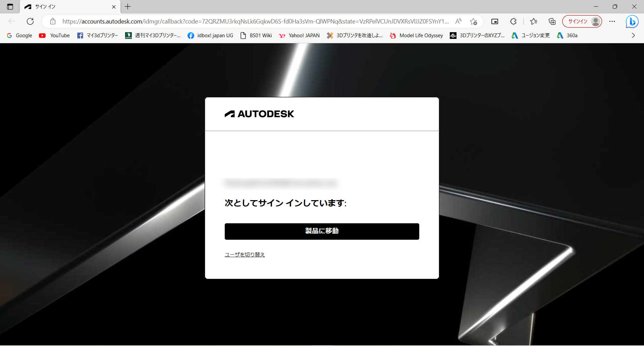Minimize the browser window
This screenshot has height=346, width=644.
coord(596,7)
